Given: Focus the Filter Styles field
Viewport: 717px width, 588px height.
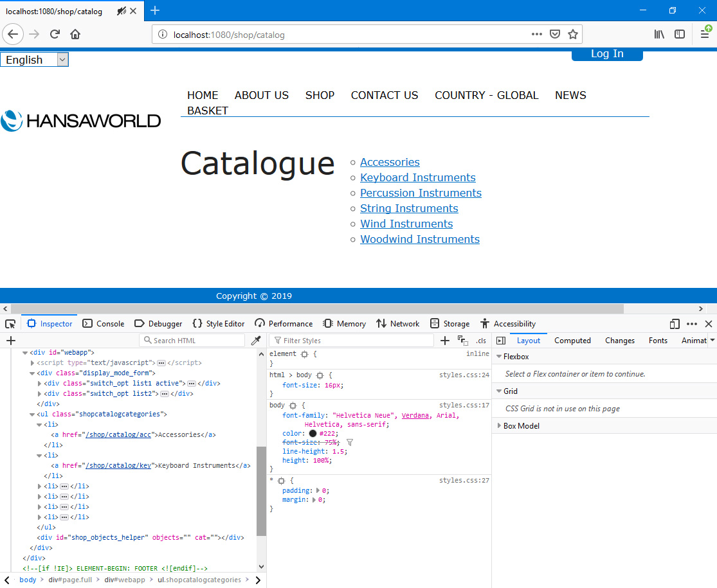Looking at the screenshot, I should [x=351, y=341].
